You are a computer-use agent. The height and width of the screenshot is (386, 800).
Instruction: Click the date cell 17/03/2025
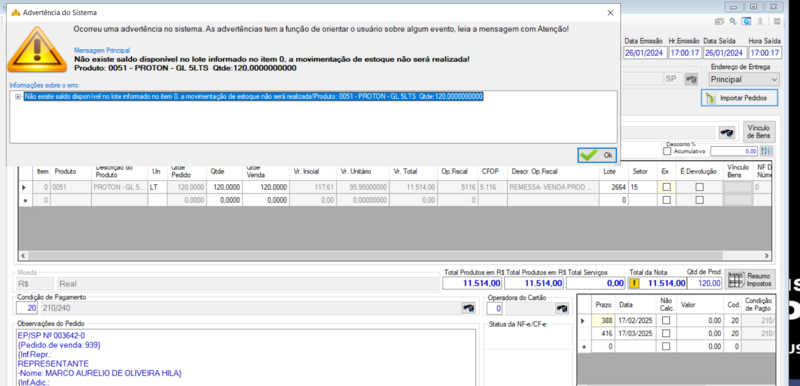pyautogui.click(x=635, y=333)
